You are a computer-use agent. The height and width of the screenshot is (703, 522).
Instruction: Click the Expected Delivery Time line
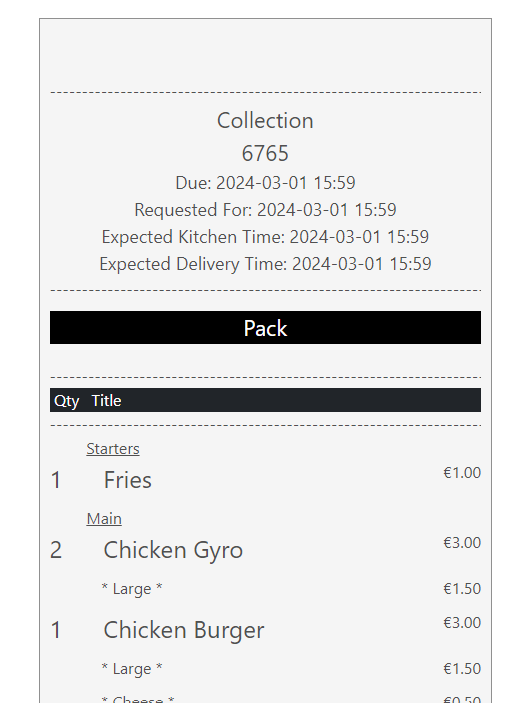coord(265,264)
